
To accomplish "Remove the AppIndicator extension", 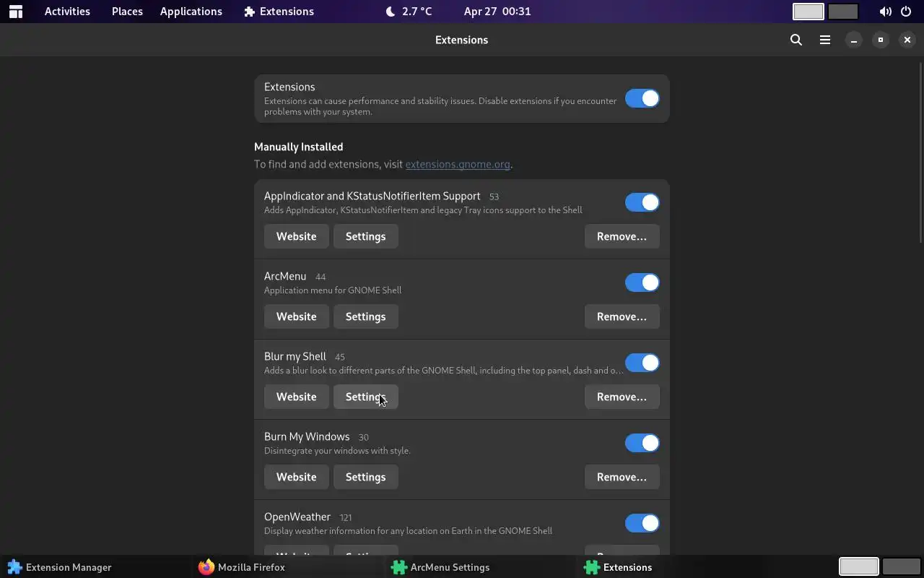I will click(622, 236).
